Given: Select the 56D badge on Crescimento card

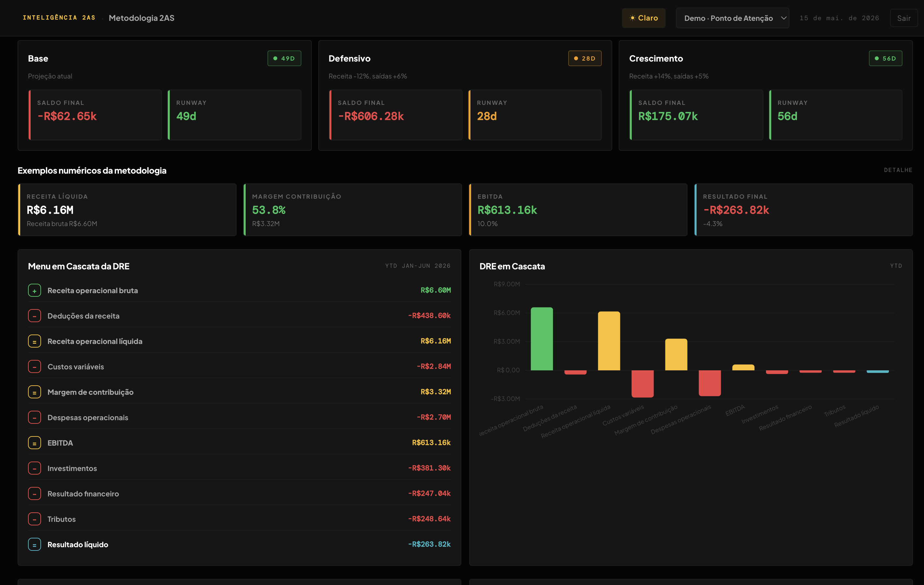Looking at the screenshot, I should [885, 58].
